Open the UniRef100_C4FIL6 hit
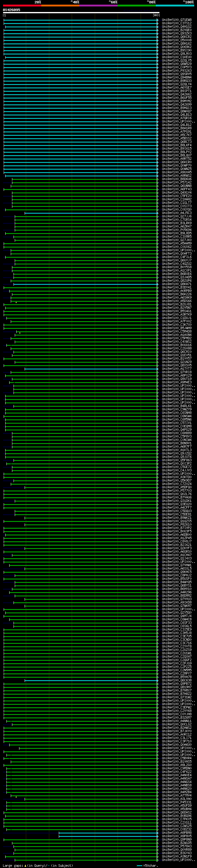This screenshot has height=868, width=197. click(x=177, y=257)
